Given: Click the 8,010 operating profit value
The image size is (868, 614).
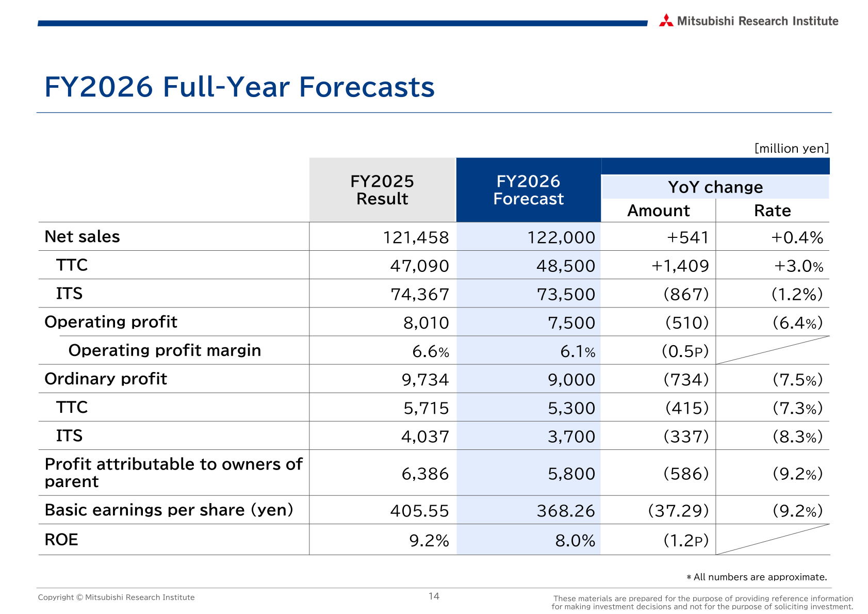Looking at the screenshot, I should pos(426,323).
